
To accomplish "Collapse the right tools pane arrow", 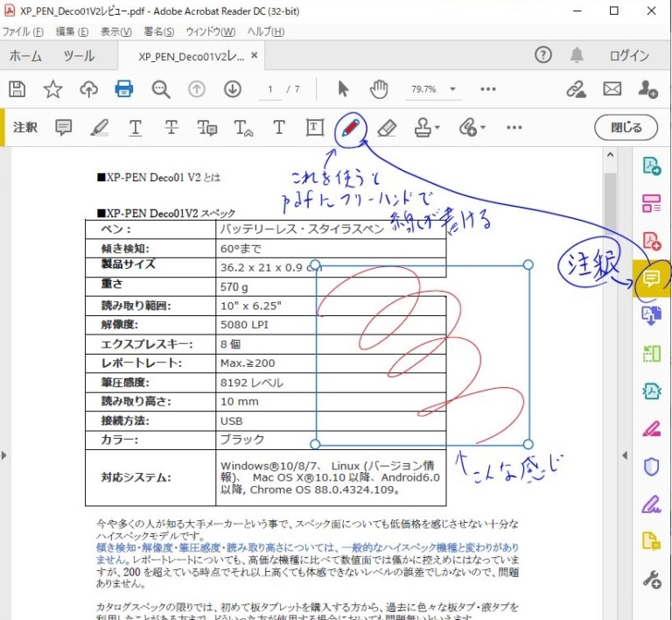I will click(x=625, y=455).
